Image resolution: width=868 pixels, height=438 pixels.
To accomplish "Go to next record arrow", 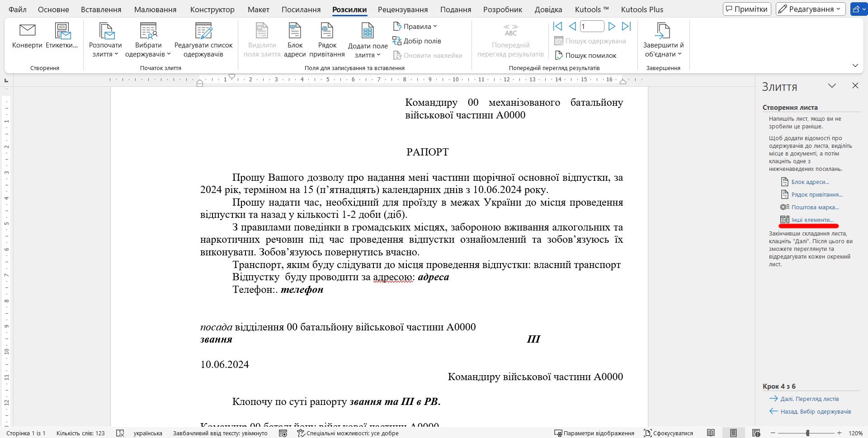I will click(x=612, y=27).
